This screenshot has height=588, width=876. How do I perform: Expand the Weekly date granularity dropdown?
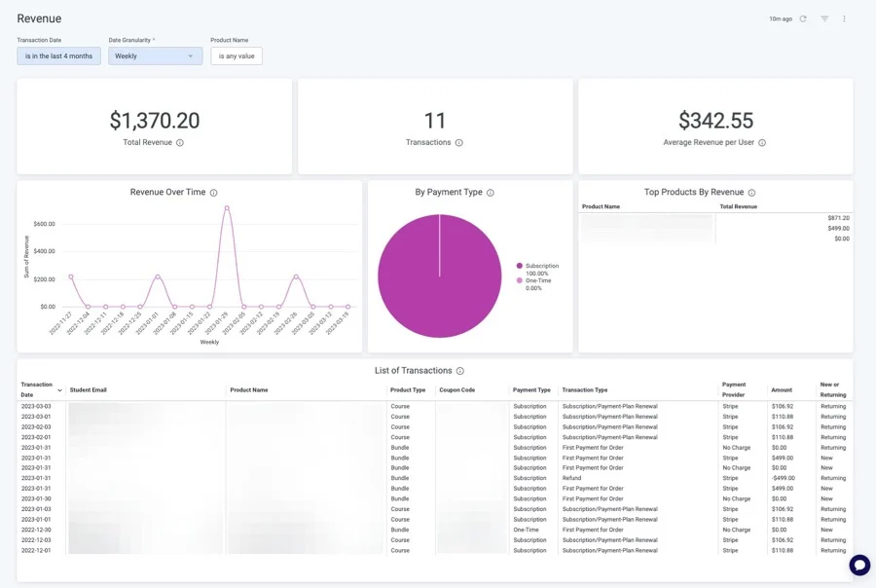pos(155,56)
